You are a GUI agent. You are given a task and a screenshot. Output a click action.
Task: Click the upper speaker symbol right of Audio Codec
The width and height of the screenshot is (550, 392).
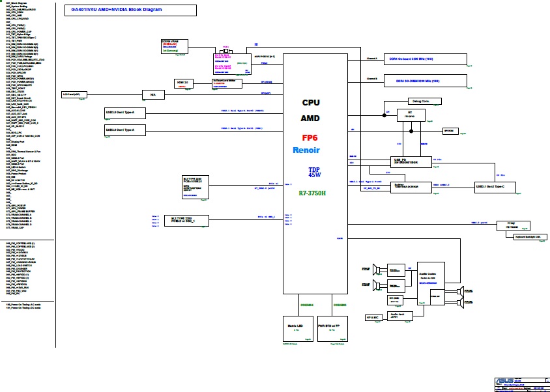point(459,291)
